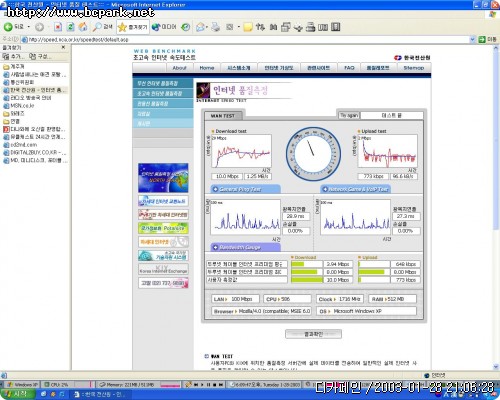Open the Media pane globe icon

164,27
